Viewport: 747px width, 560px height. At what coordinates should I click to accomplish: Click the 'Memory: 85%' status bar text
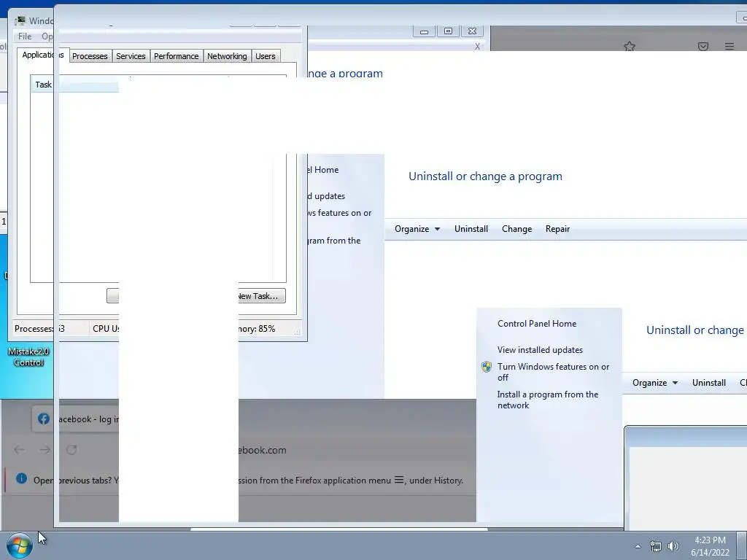[256, 329]
